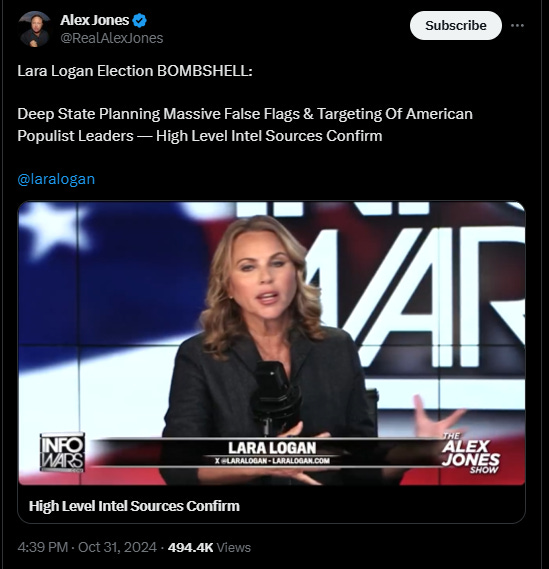
Task: Click the Oct 31, 2024 post date
Action: [x=117, y=547]
